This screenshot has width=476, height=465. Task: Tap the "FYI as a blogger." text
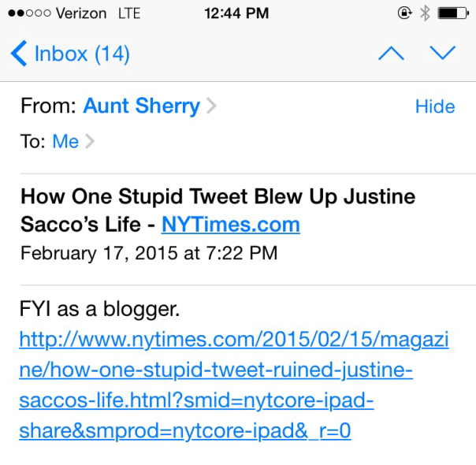99,310
